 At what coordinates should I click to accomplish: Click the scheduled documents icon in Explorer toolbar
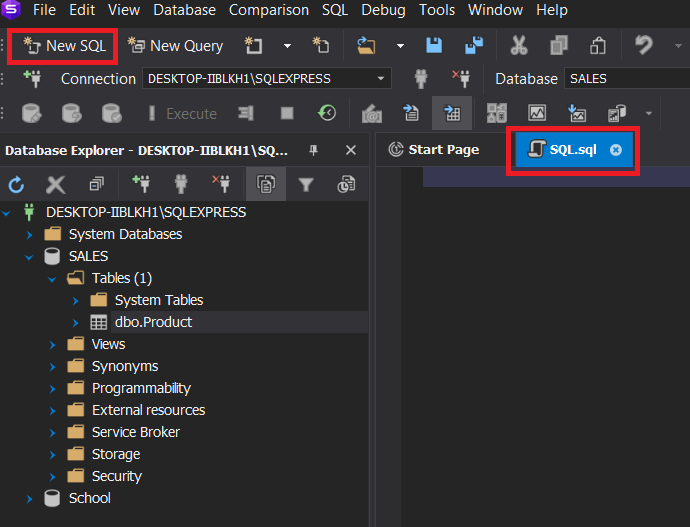coord(346,184)
